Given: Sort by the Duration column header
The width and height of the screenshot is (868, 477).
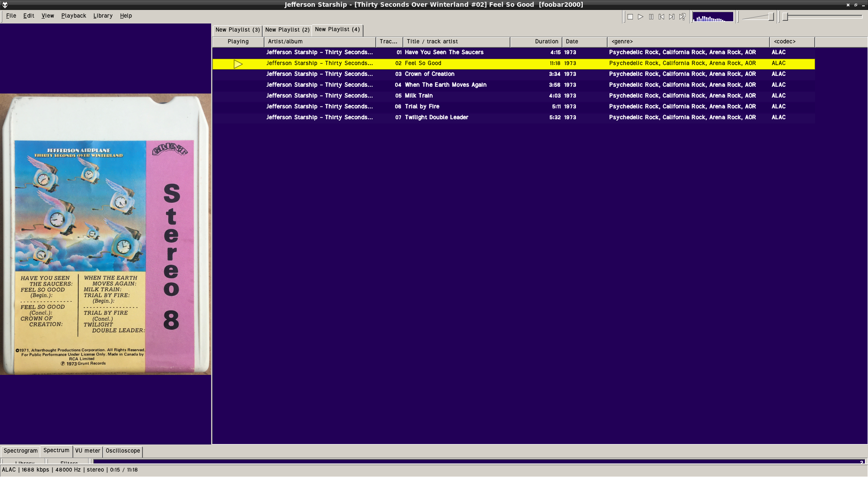Looking at the screenshot, I should point(536,42).
